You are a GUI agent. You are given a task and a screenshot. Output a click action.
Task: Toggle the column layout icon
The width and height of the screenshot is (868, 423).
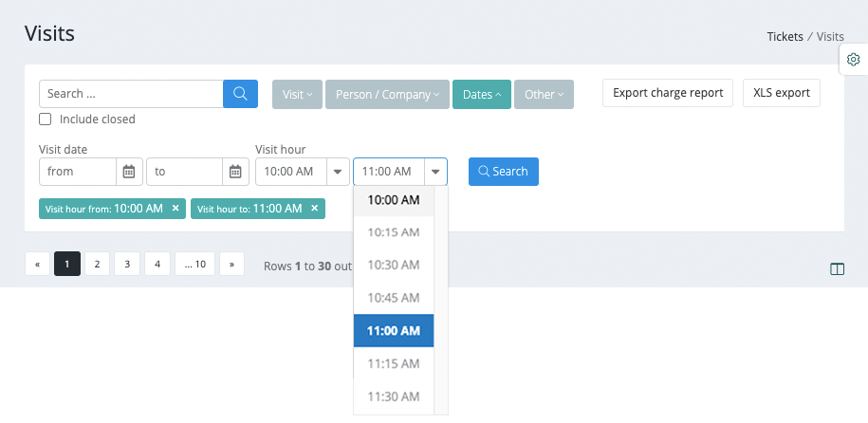(837, 269)
